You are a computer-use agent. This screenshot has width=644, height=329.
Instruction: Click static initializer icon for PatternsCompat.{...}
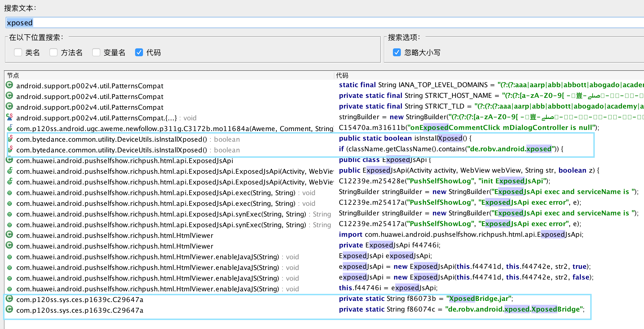[x=10, y=117]
